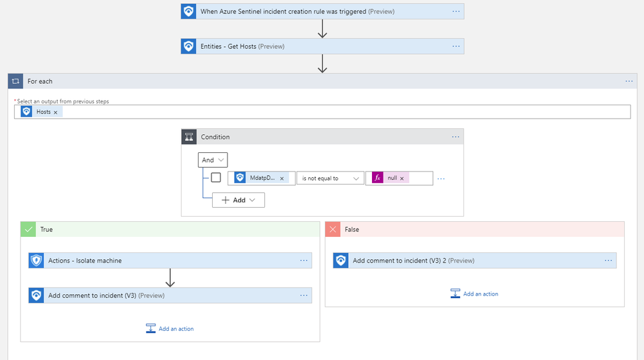Open the ellipsis menu on Entities - Get Hosts
Image resolution: width=644 pixels, height=360 pixels.
456,46
